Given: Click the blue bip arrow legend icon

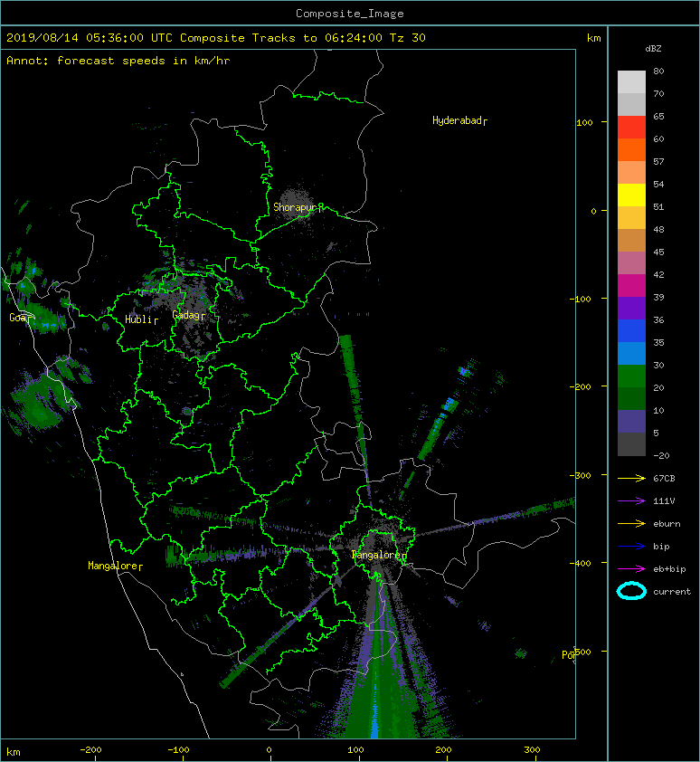Looking at the screenshot, I should point(631,547).
